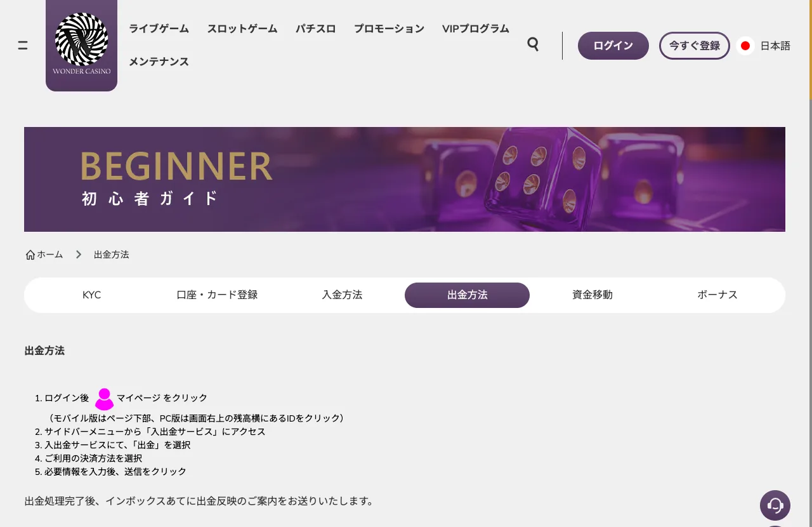
Task: Click the 今すぐ登録 button
Action: pyautogui.click(x=695, y=46)
